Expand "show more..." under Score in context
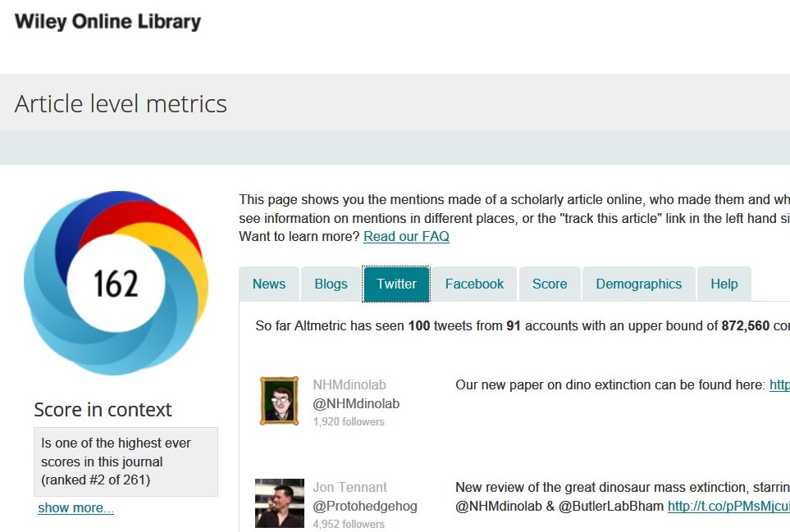 pyautogui.click(x=75, y=507)
